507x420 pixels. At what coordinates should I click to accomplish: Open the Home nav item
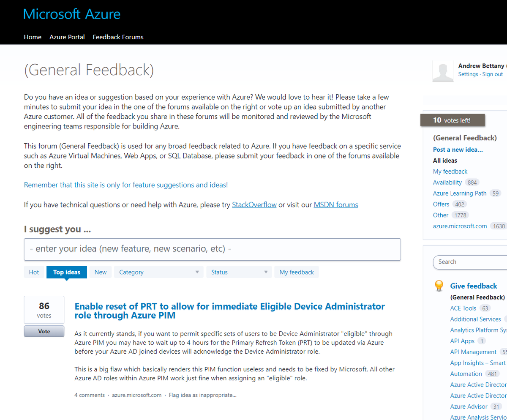point(33,37)
